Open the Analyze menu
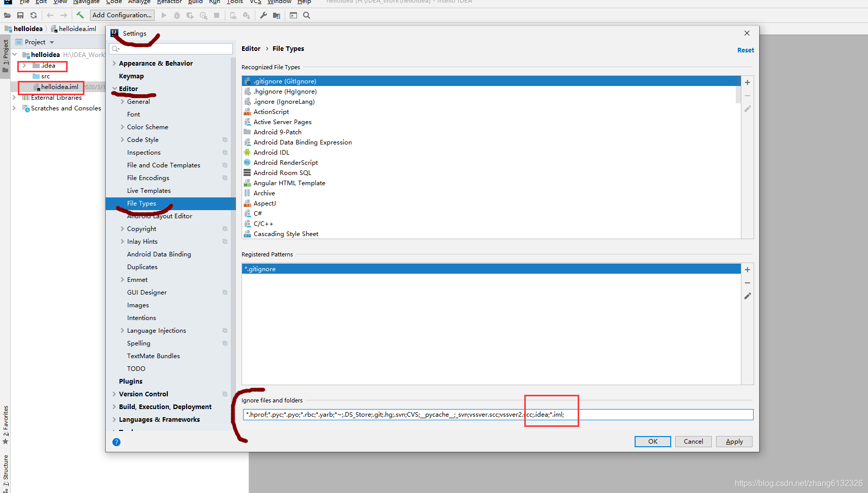This screenshot has height=493, width=868. click(139, 2)
